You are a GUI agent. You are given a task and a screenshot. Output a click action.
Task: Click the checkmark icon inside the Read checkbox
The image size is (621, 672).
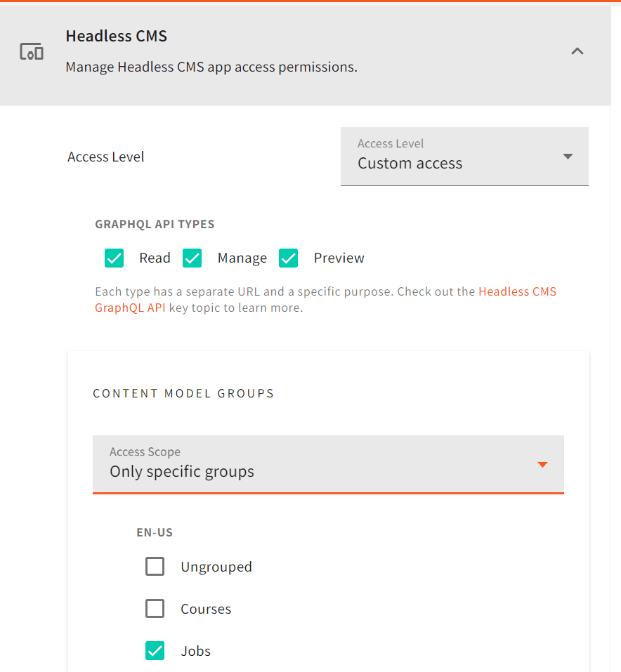pyautogui.click(x=114, y=258)
